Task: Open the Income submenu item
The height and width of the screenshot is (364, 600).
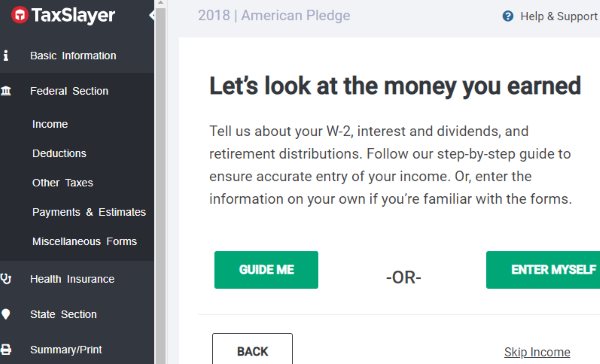Action: tap(50, 124)
